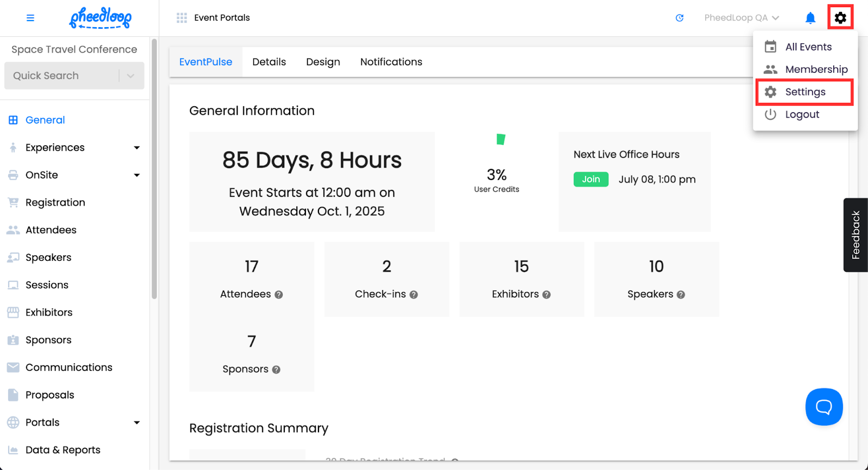868x470 pixels.
Task: Switch to the Details tab
Action: (x=269, y=62)
